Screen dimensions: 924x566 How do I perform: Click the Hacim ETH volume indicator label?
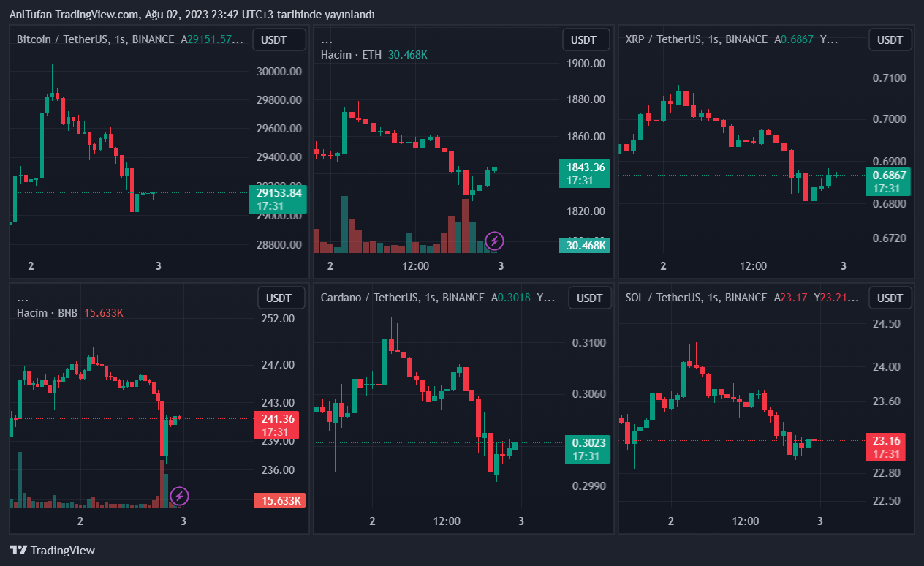(351, 54)
